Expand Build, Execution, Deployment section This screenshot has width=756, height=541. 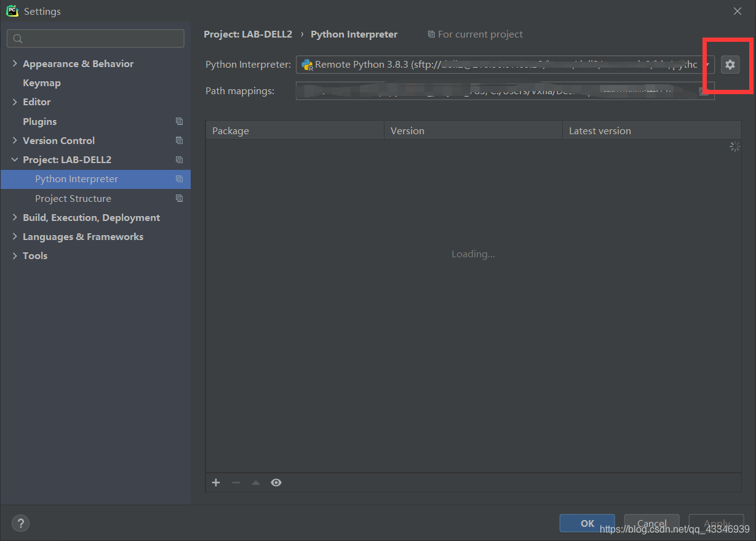(15, 217)
